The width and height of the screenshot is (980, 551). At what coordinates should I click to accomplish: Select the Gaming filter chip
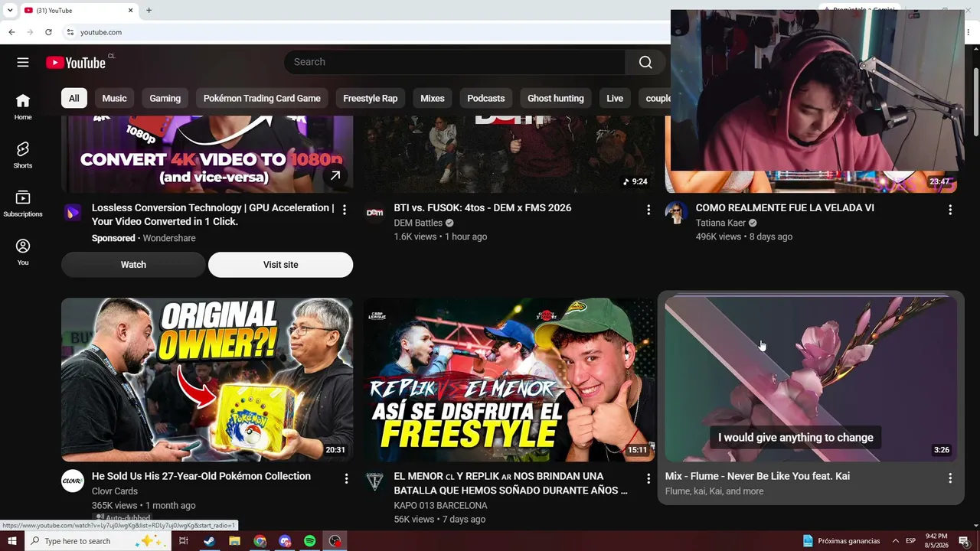pos(165,98)
